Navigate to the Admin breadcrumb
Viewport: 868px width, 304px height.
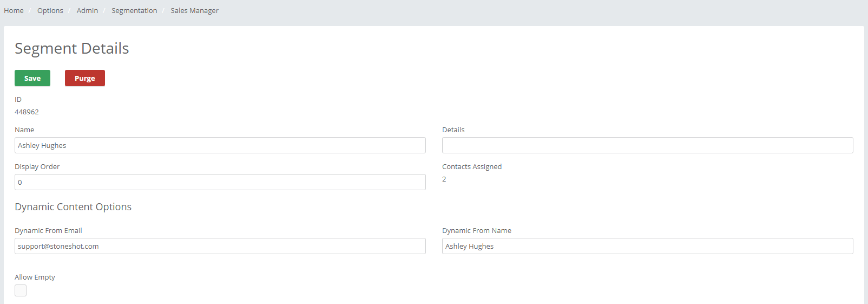[87, 10]
